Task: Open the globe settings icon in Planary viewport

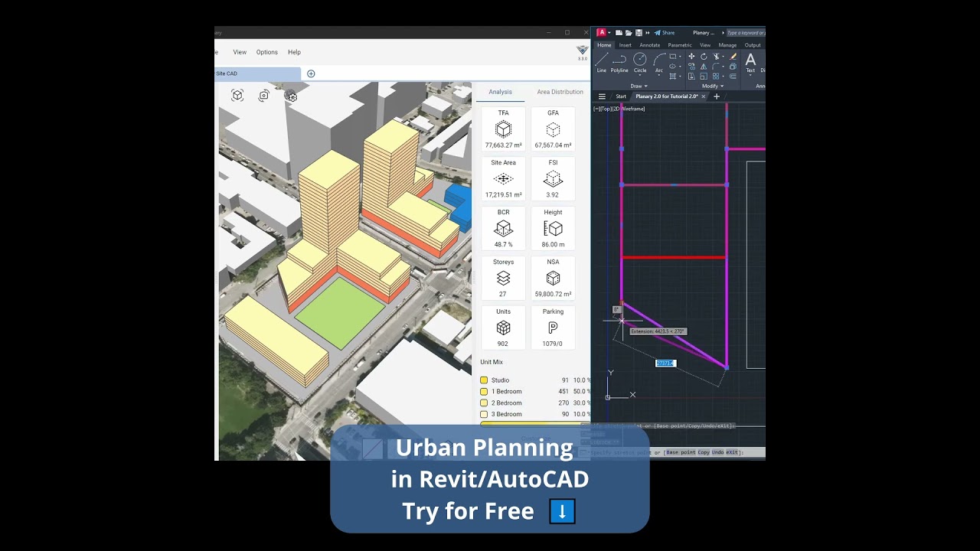Action: click(x=291, y=96)
